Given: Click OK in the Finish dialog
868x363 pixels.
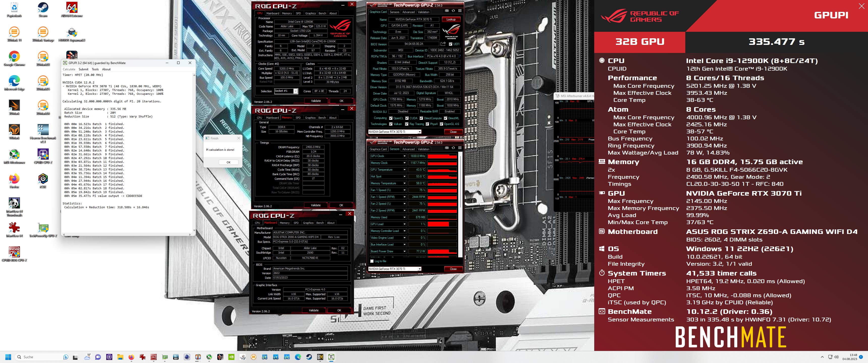Looking at the screenshot, I should click(228, 162).
